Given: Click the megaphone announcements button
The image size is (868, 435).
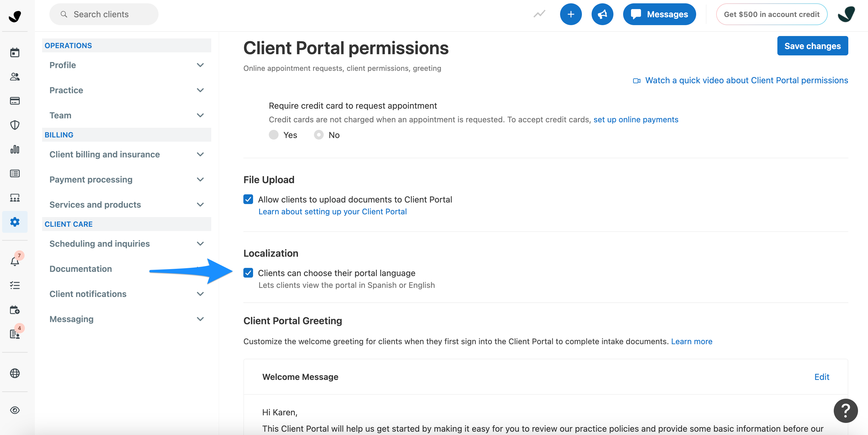Looking at the screenshot, I should [x=602, y=14].
